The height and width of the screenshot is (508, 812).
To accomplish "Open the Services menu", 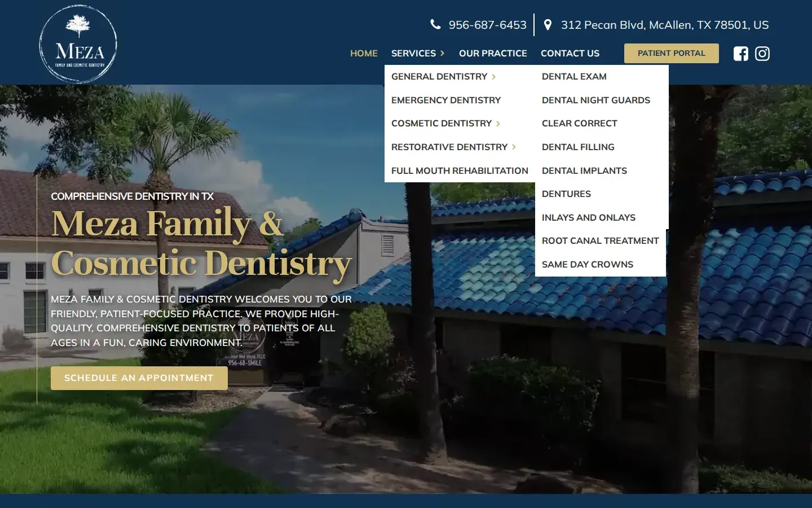I will pyautogui.click(x=413, y=53).
